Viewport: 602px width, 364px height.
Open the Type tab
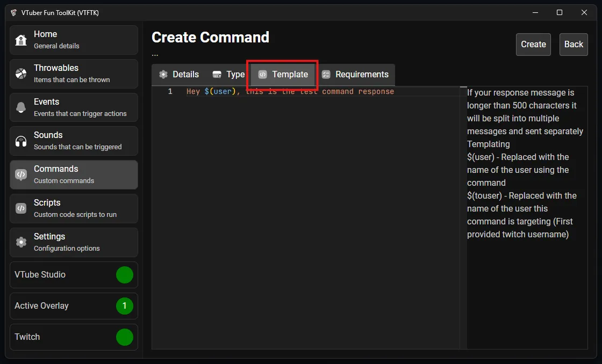[x=228, y=75]
